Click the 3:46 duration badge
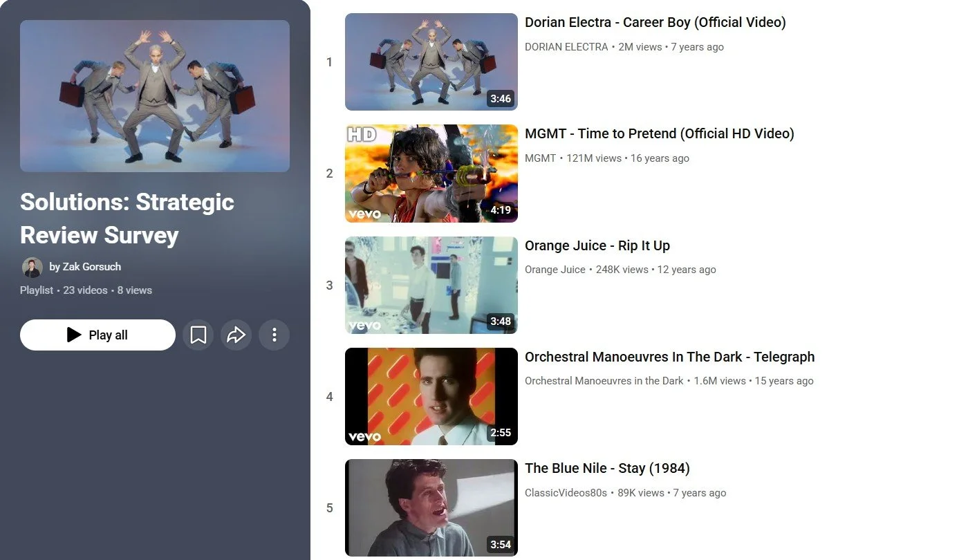The image size is (977, 560). point(501,99)
